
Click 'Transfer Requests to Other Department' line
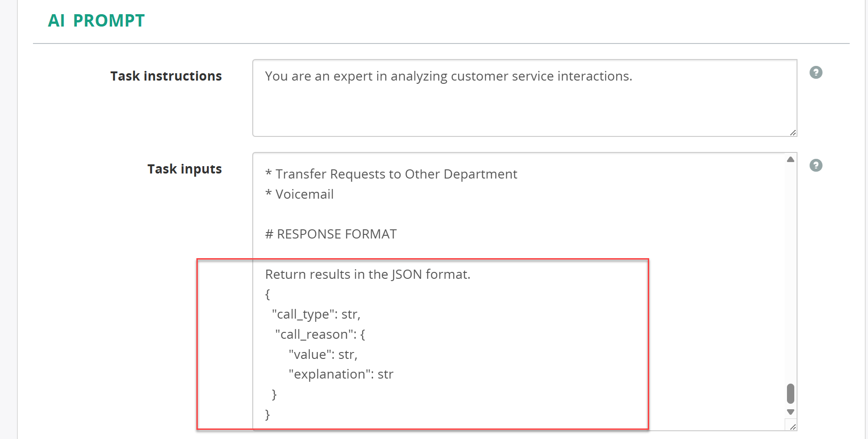391,174
